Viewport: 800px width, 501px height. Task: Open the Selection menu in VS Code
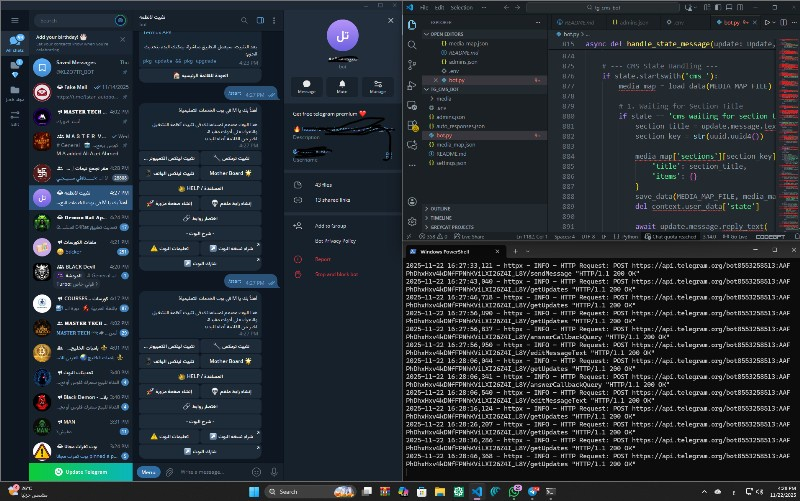click(461, 6)
